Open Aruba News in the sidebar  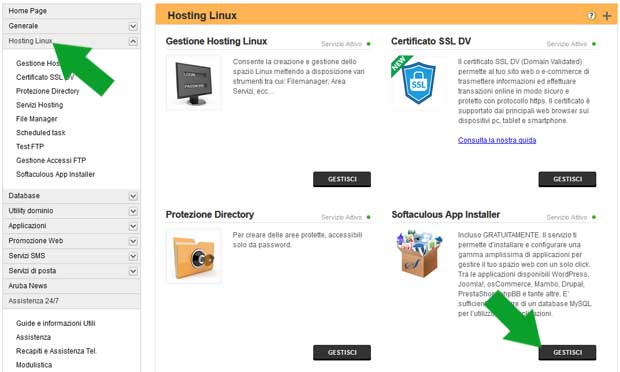(x=28, y=285)
